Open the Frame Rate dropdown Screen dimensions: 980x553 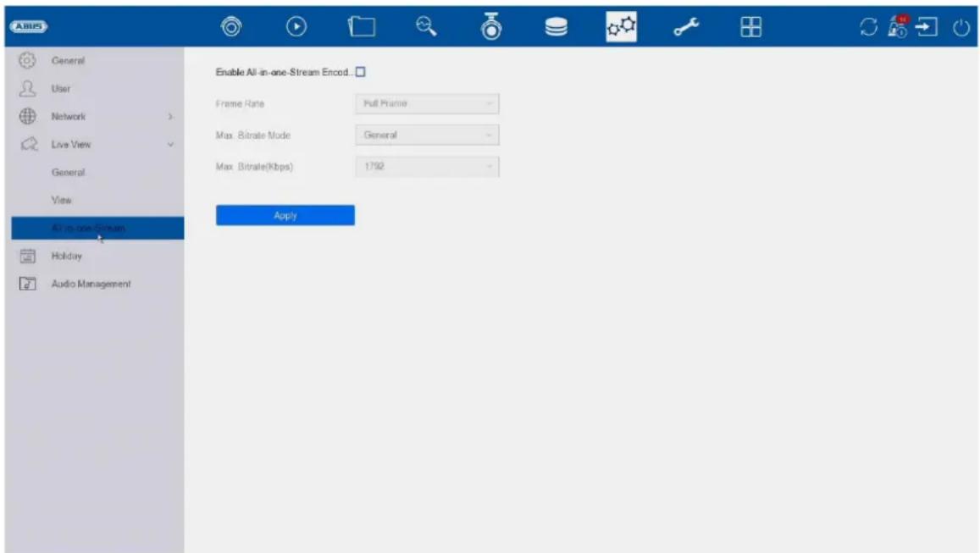click(x=427, y=103)
